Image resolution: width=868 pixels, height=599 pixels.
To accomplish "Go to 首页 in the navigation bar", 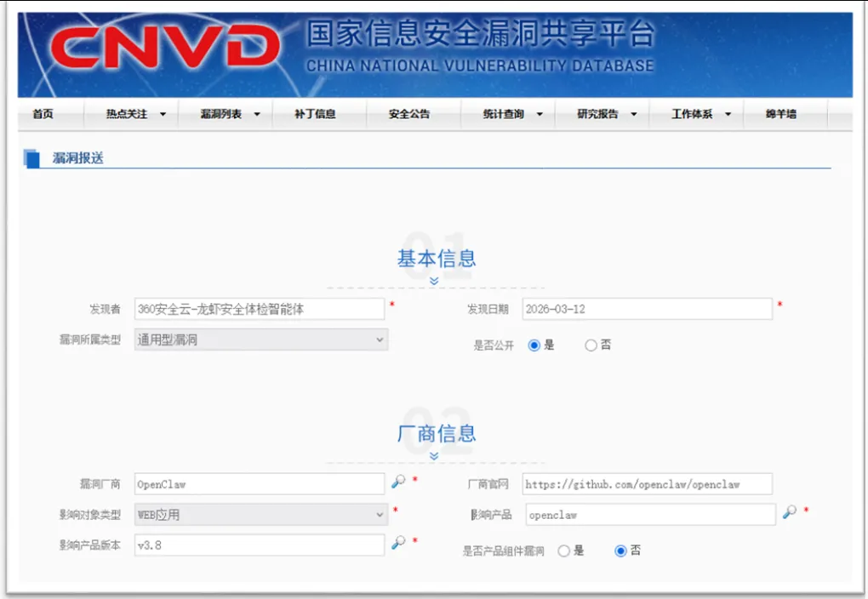I will point(43,114).
